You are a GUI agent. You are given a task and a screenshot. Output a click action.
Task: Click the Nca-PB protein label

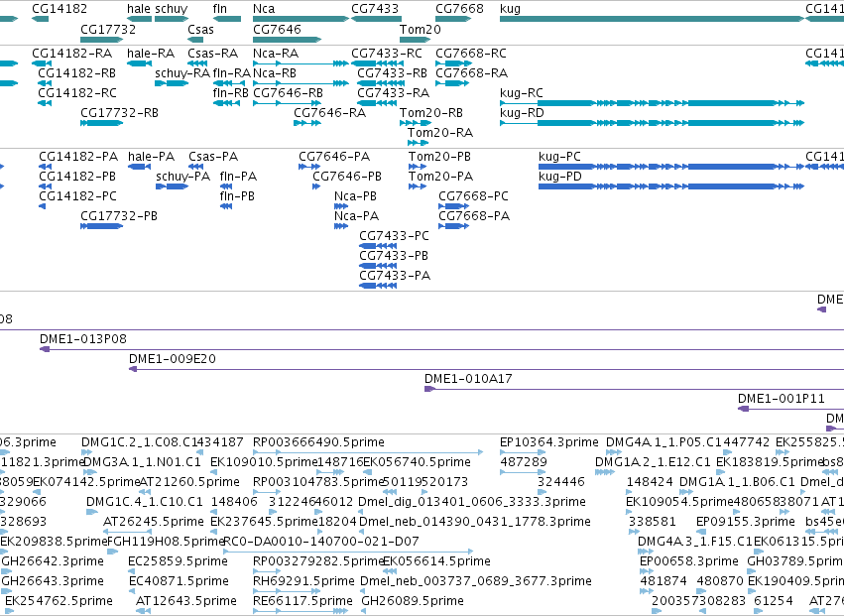click(x=355, y=196)
